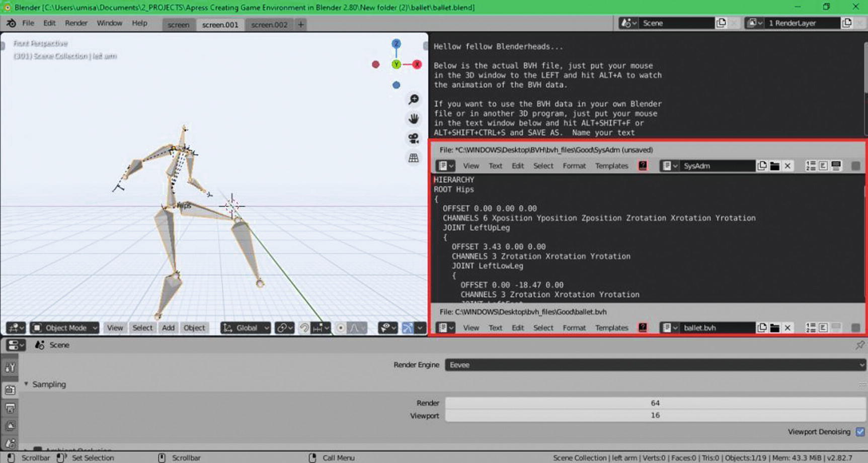Toggle word wrap in the SysAdm text editor
Screen dimensions: 868x463
coord(823,166)
